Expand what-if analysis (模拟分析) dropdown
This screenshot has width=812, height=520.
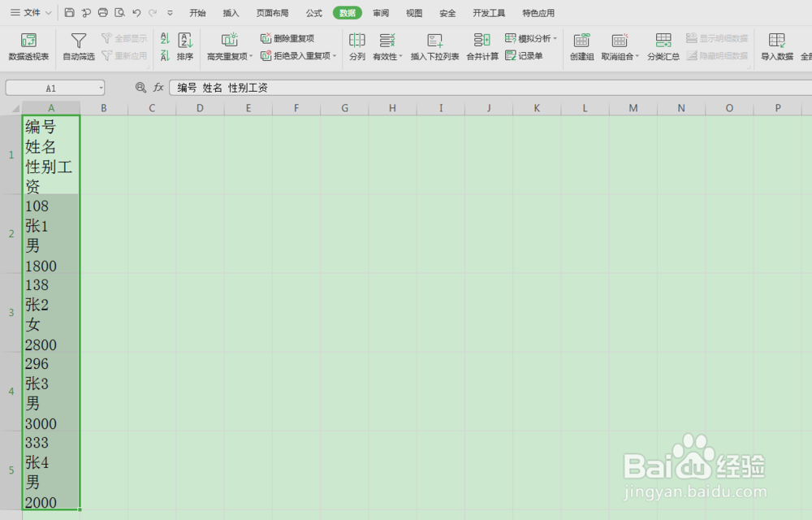555,39
